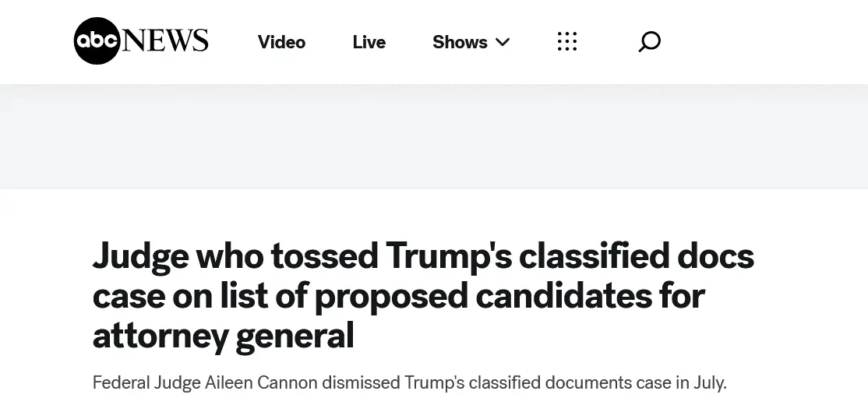
Task: Go to the Live page
Action: [369, 42]
